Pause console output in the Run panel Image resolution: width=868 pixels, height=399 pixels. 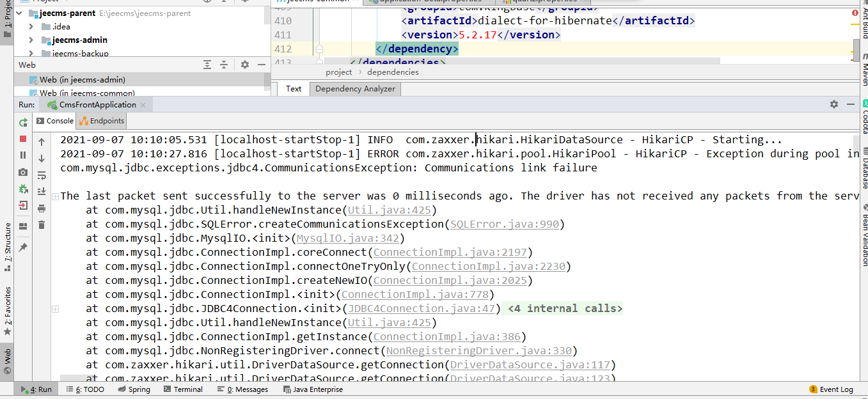coord(23,155)
